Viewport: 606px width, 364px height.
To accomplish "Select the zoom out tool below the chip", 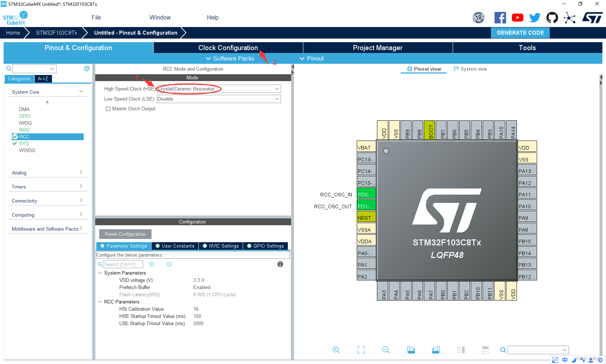I will point(386,350).
